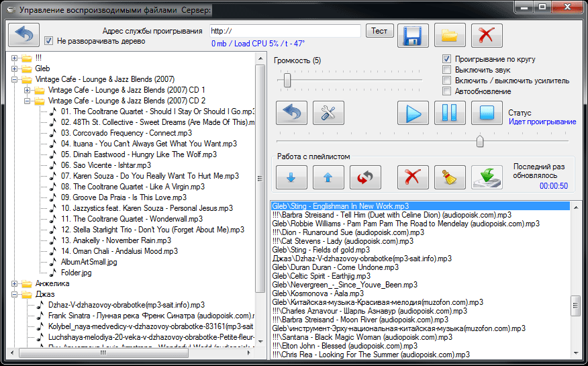Move playlist item down with blue arrow

pyautogui.click(x=291, y=179)
